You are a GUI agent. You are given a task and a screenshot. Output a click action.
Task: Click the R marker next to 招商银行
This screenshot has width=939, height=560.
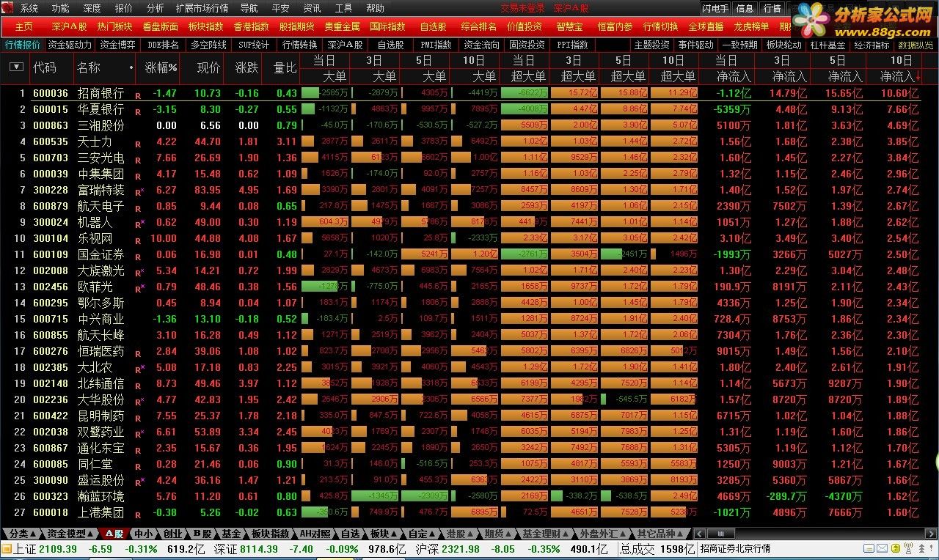point(137,96)
